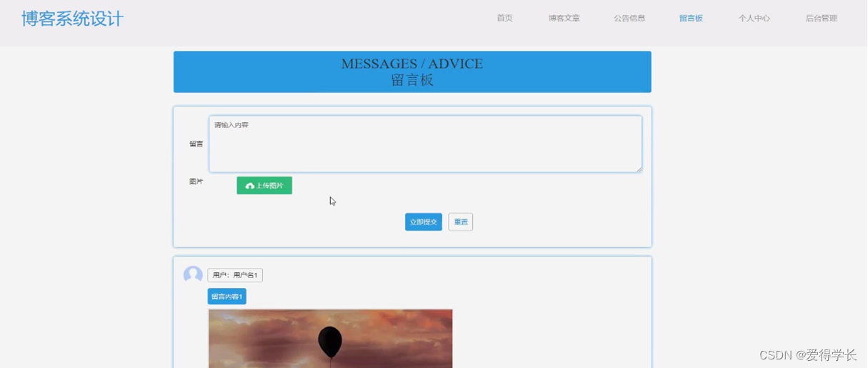The height and width of the screenshot is (368, 868).
Task: Click the user avatar icon
Action: (193, 275)
